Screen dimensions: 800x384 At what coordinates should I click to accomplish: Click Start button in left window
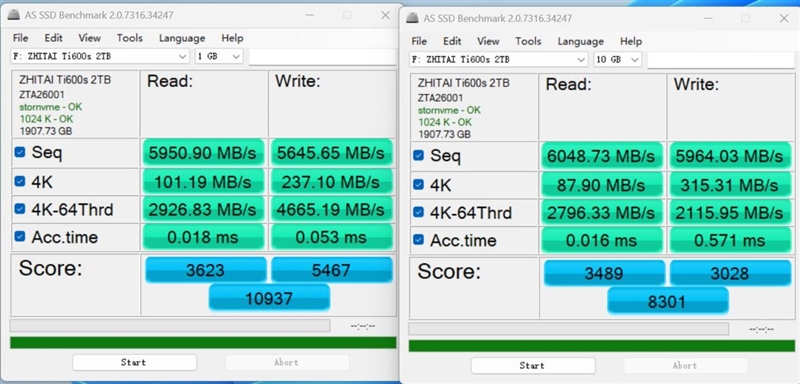(x=134, y=363)
